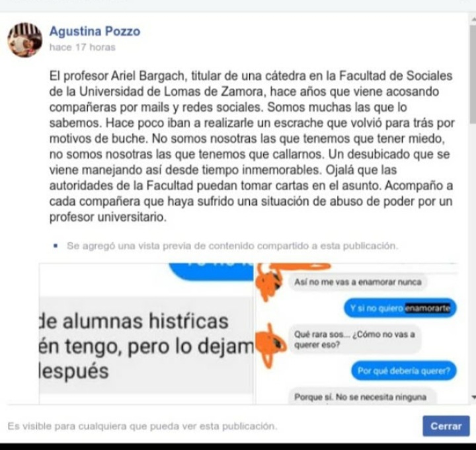Screen dimensions: 476x450
Task: Click the highlighted word 'enamorarte'
Action: point(428,309)
